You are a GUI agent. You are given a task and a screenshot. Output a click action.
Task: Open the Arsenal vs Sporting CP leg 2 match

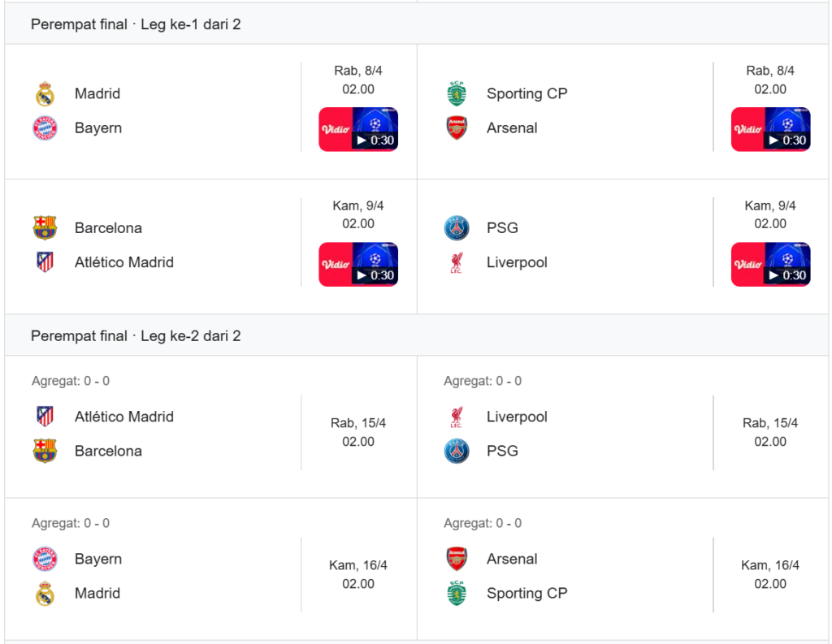622,575
